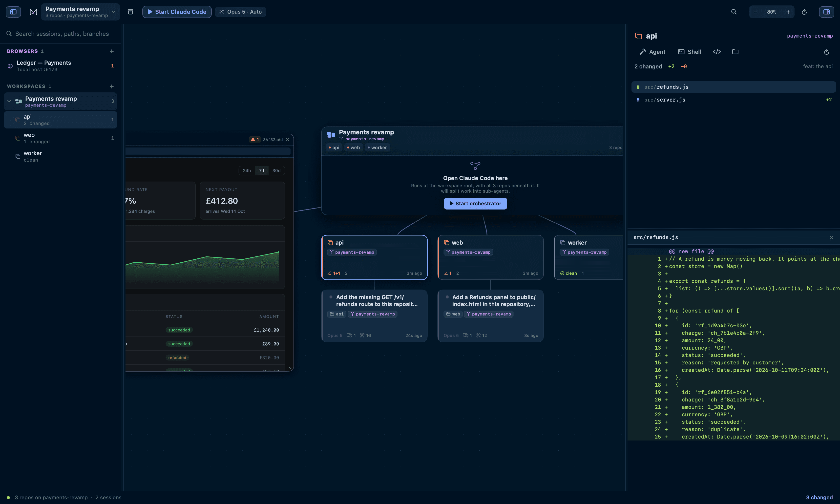
Task: Click '3 changed' in the status bar
Action: point(819,498)
